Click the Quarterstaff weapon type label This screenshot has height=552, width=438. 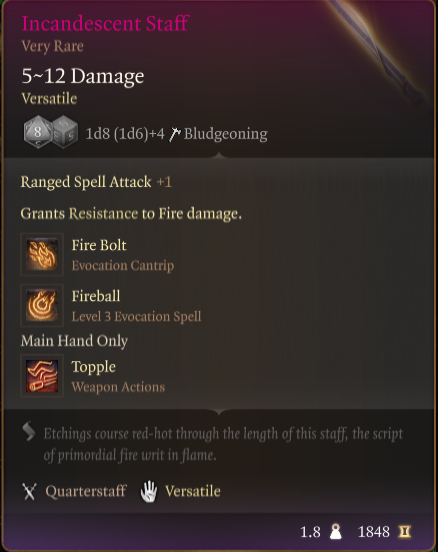(86, 491)
